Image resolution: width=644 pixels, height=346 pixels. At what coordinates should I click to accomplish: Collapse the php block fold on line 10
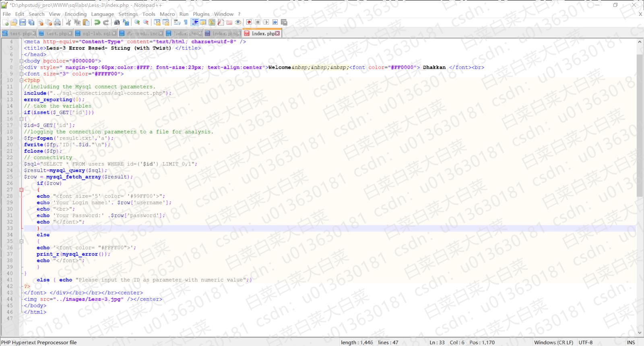tap(21, 80)
